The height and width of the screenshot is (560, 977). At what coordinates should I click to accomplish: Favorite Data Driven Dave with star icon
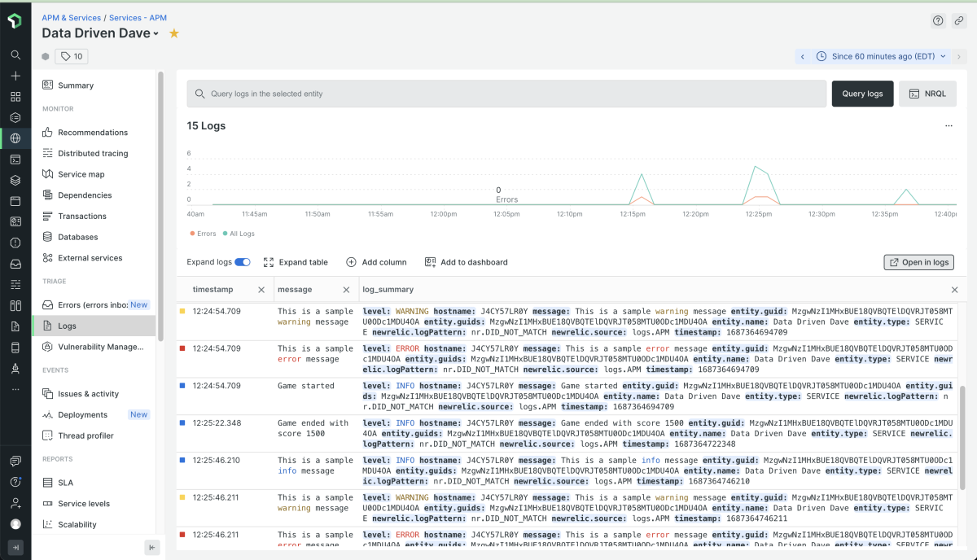pyautogui.click(x=173, y=33)
